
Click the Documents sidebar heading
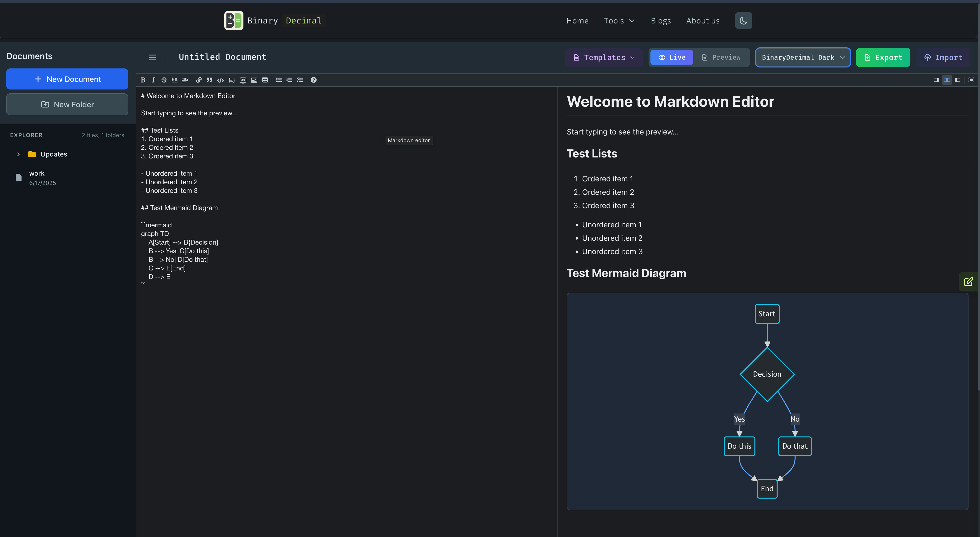[x=29, y=56]
